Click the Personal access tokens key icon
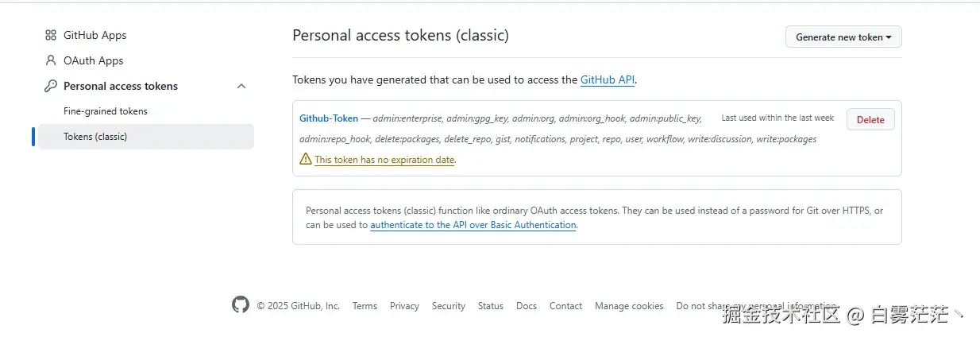Screen dimensions: 980x337 (51, 86)
